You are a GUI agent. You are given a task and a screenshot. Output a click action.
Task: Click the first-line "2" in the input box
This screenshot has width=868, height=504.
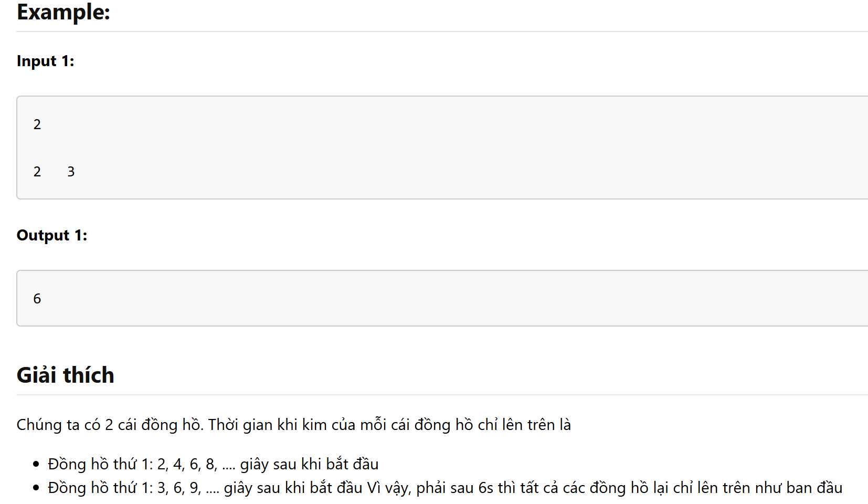[37, 124]
